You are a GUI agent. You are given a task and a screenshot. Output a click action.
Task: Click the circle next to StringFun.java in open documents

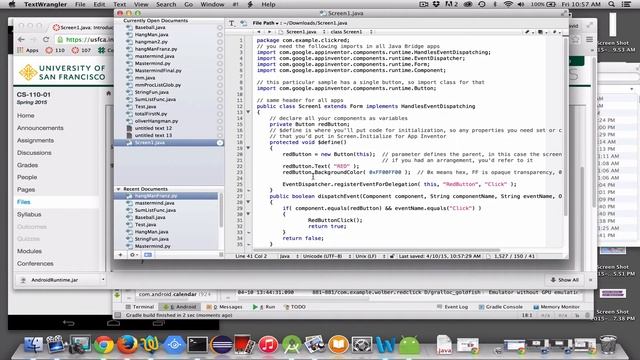click(220, 92)
